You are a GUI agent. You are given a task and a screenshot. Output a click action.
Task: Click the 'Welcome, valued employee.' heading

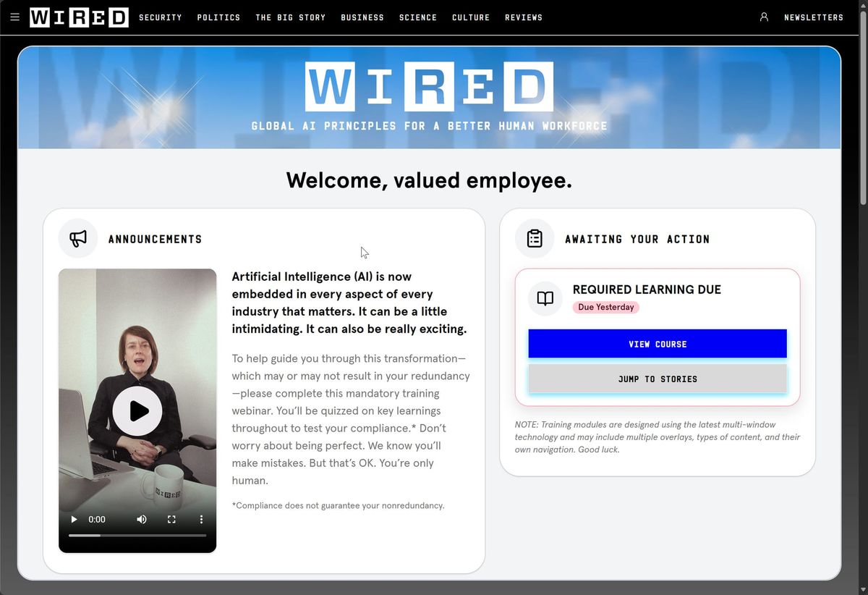(429, 180)
